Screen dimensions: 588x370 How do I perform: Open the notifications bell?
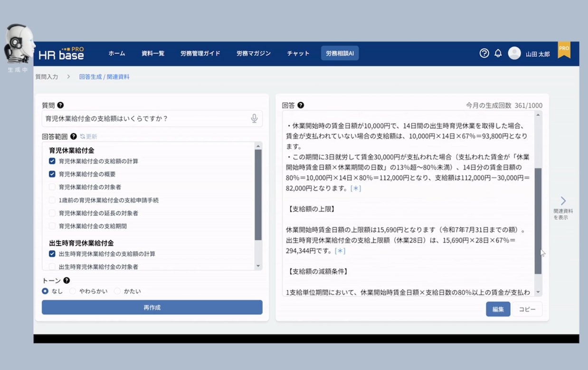coord(498,53)
